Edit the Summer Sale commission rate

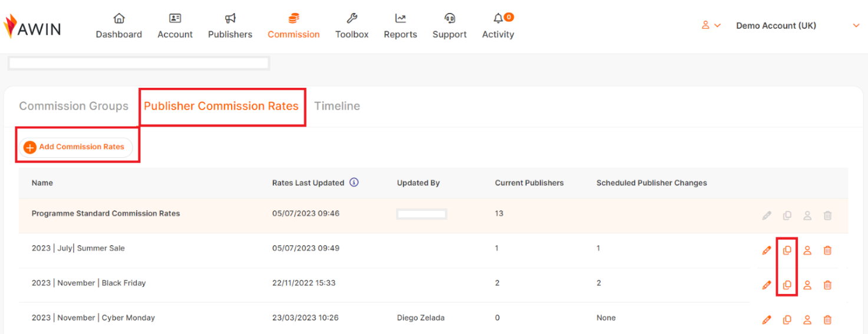(x=766, y=250)
